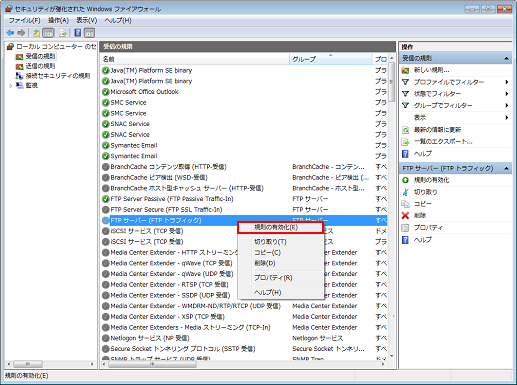517x385 pixels.
Task: Open 状態でフィルター submenu arrow
Action: (507, 94)
